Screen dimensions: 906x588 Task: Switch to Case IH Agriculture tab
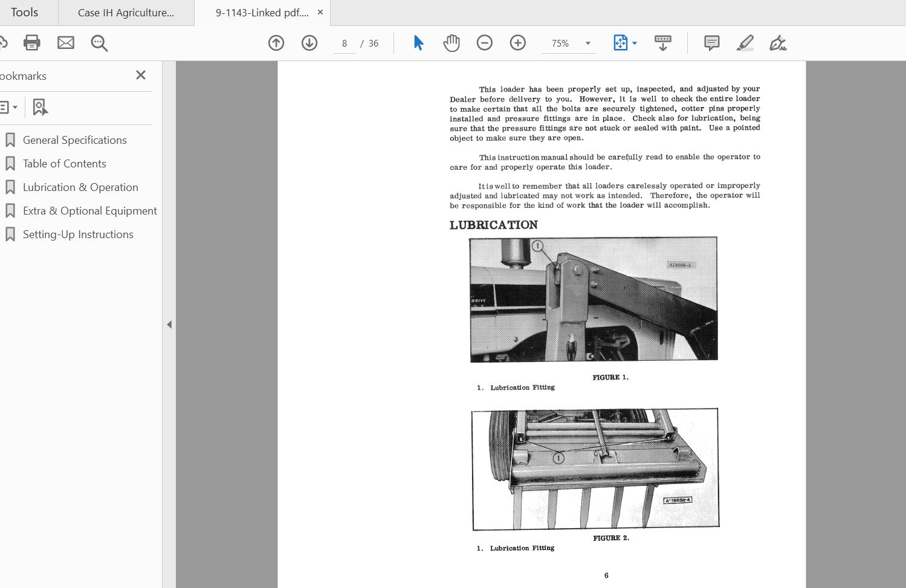click(126, 13)
